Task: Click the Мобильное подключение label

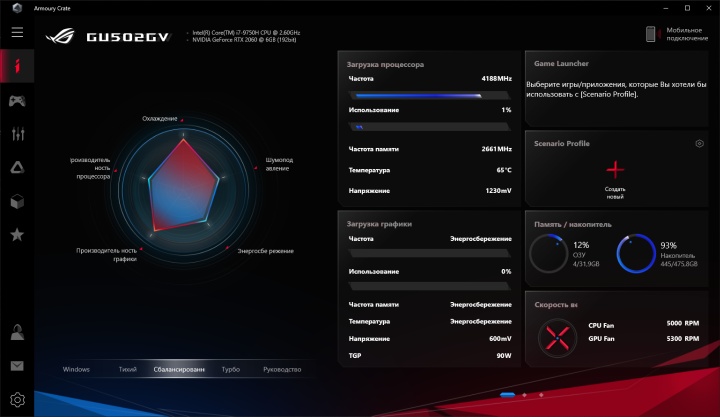Action: [x=687, y=34]
